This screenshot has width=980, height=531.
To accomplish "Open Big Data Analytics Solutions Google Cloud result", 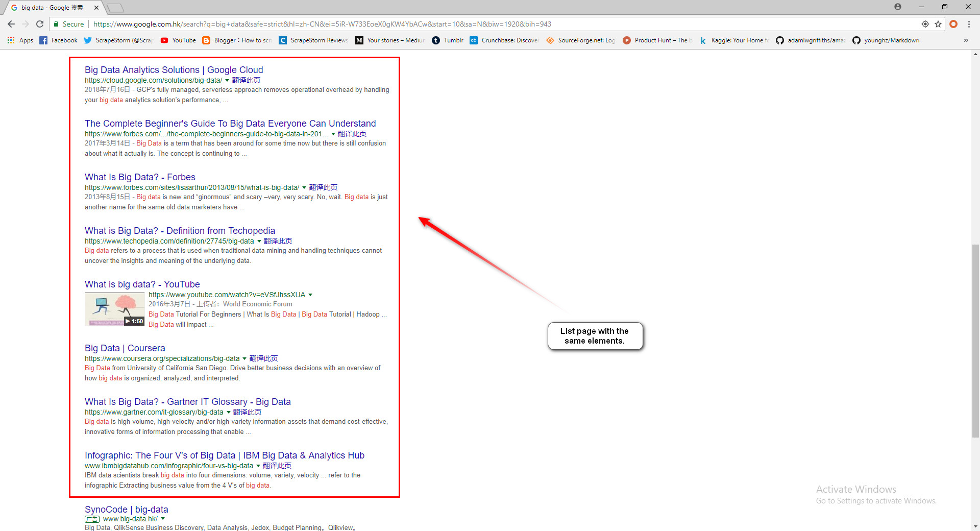I will [x=174, y=70].
